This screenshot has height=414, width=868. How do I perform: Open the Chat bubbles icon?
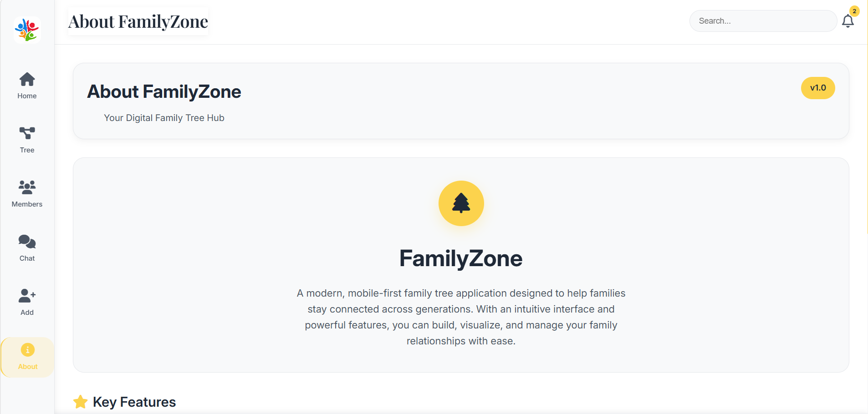pos(27,242)
